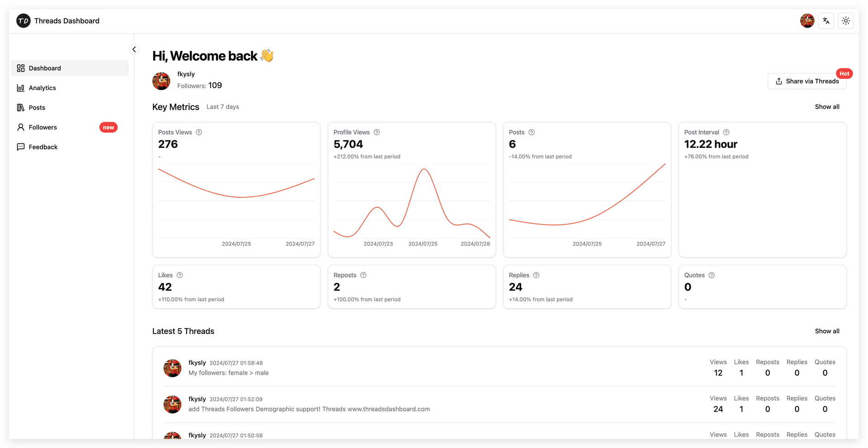The height and width of the screenshot is (448, 868).
Task: Click the Profile Views line chart peak
Action: point(424,170)
